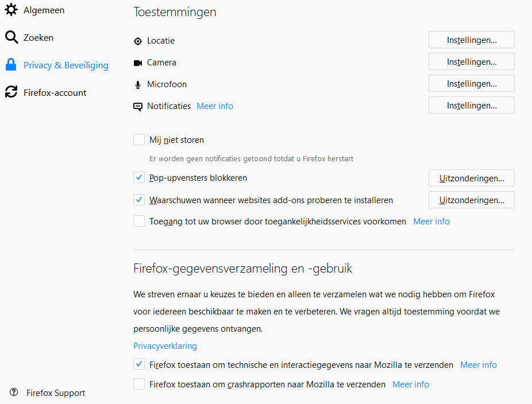Screen dimensions: 532x404
Task: Switch to the Firefox-account section
Action: [55, 92]
